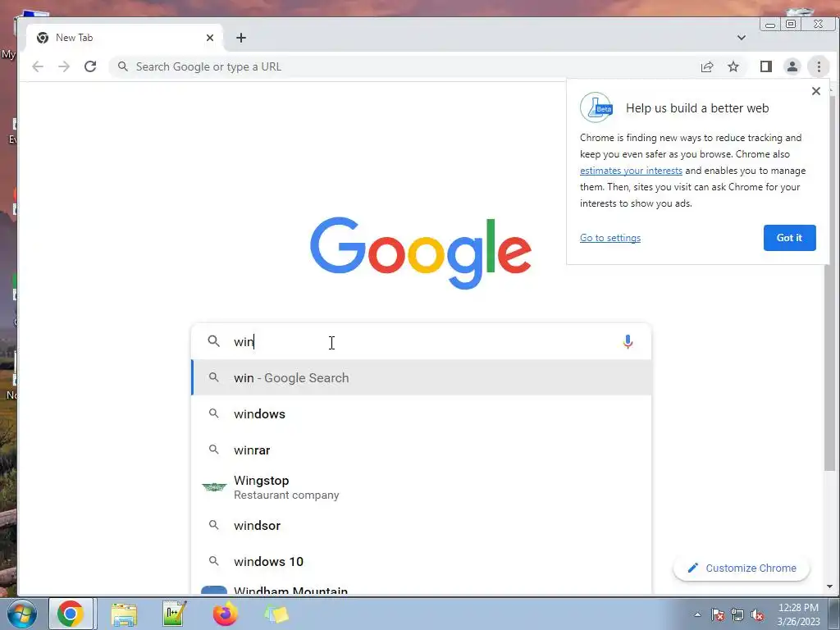Open the estimates your interests link
840x630 pixels.
[x=631, y=171]
